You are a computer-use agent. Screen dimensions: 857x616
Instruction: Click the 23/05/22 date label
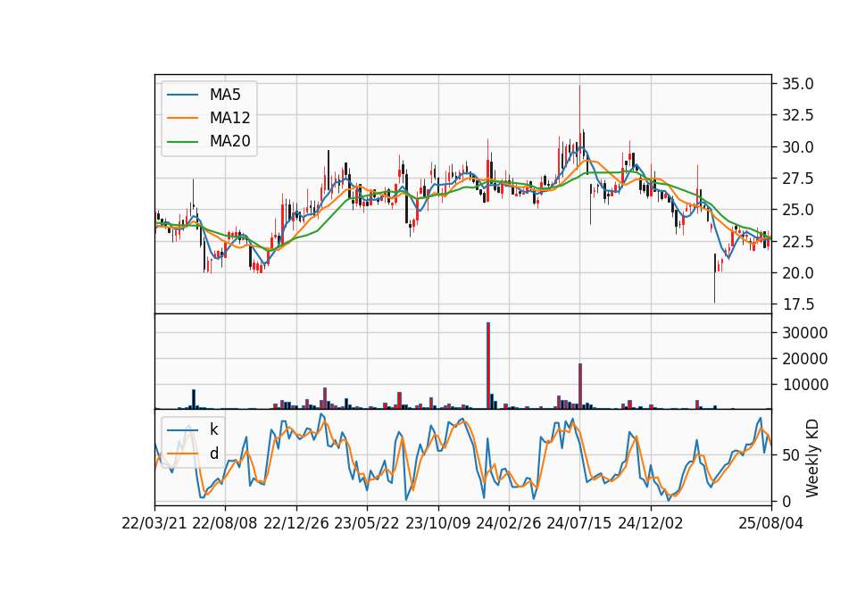tap(367, 524)
